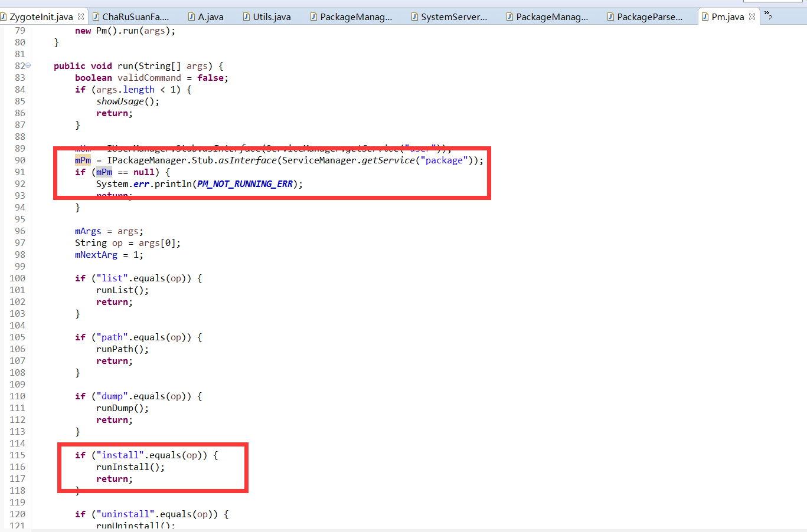This screenshot has height=532, width=807.
Task: Click the runDump() call
Action: pyautogui.click(x=123, y=408)
